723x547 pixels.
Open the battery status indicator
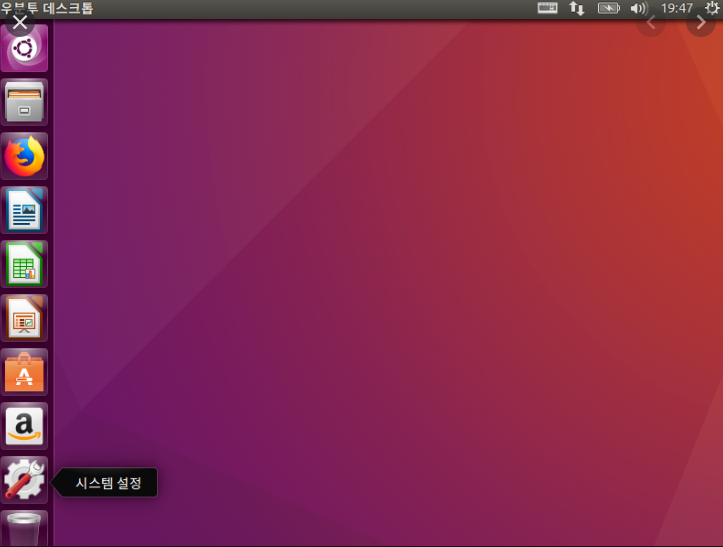[609, 8]
